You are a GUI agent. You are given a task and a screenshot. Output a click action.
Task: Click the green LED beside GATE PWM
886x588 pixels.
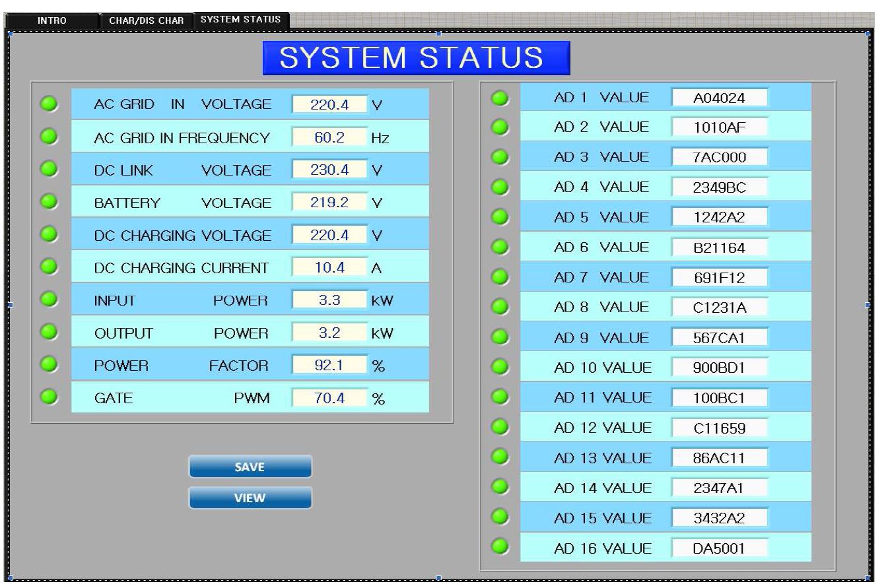point(50,397)
